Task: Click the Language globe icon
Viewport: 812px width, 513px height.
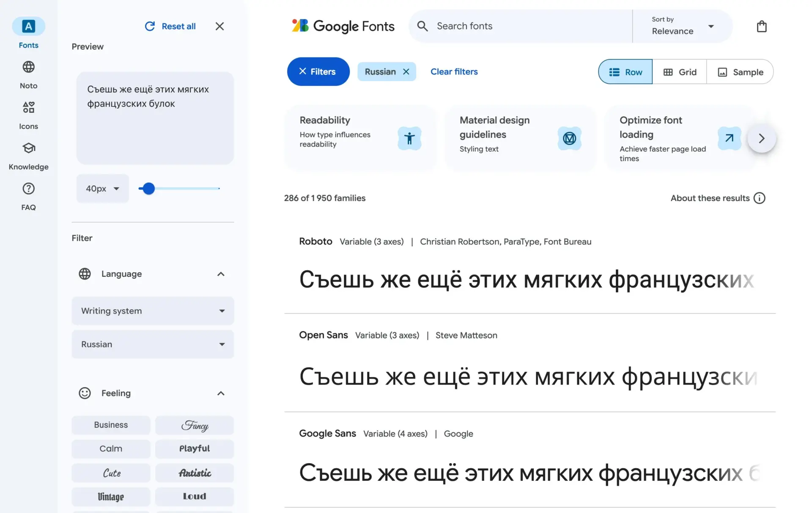Action: [x=85, y=274]
